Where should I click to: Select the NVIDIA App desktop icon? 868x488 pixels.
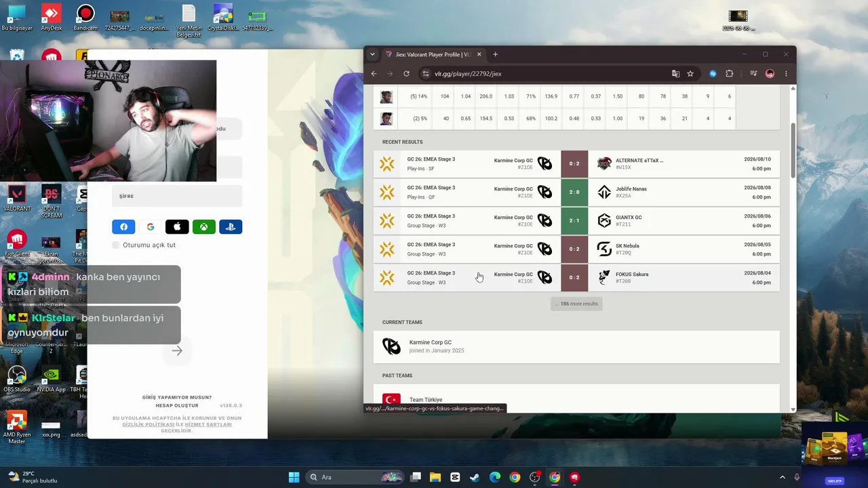click(51, 380)
